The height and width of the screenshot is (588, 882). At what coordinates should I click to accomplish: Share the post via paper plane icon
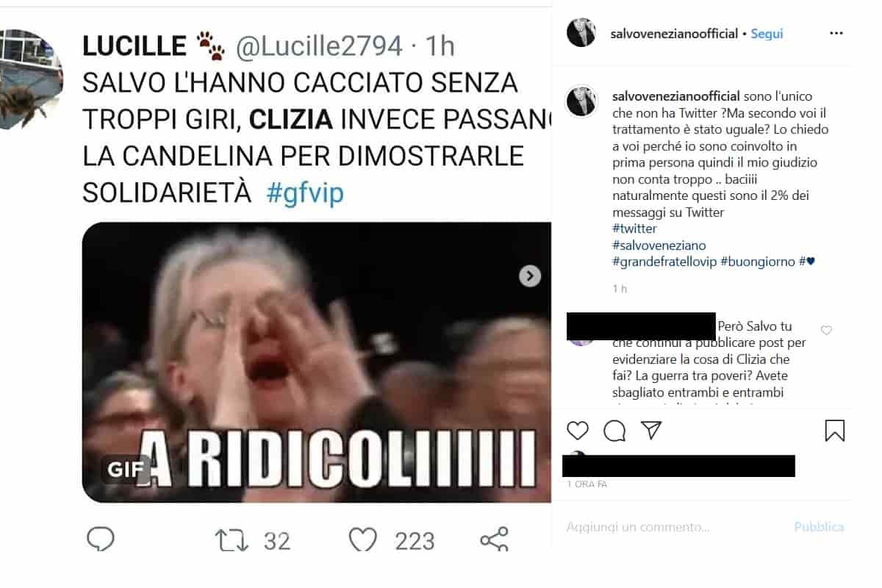[x=651, y=430]
